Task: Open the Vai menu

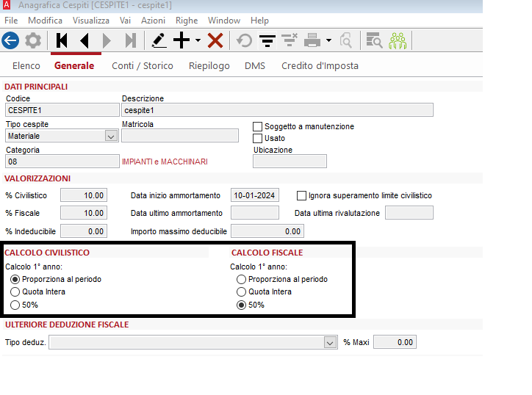Action: (x=125, y=21)
